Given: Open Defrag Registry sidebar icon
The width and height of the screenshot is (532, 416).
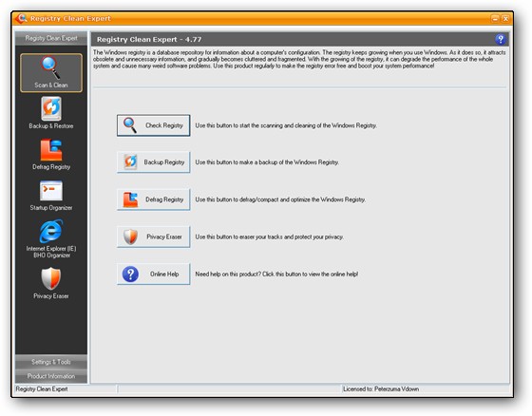Looking at the screenshot, I should click(x=51, y=150).
